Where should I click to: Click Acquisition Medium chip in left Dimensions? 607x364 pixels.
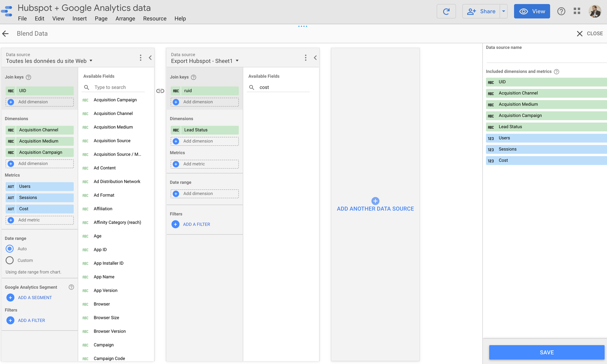coord(40,141)
